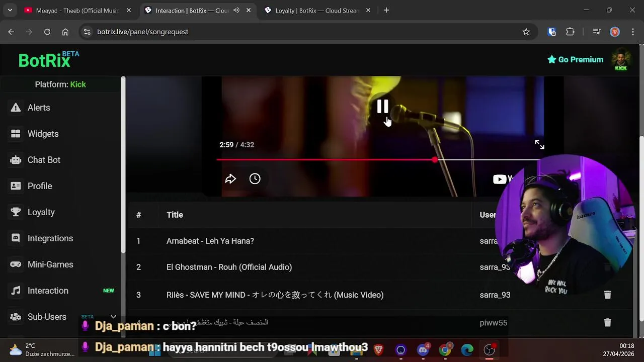Switch to the Moayad - Theeb YouTube tab

(x=77, y=10)
